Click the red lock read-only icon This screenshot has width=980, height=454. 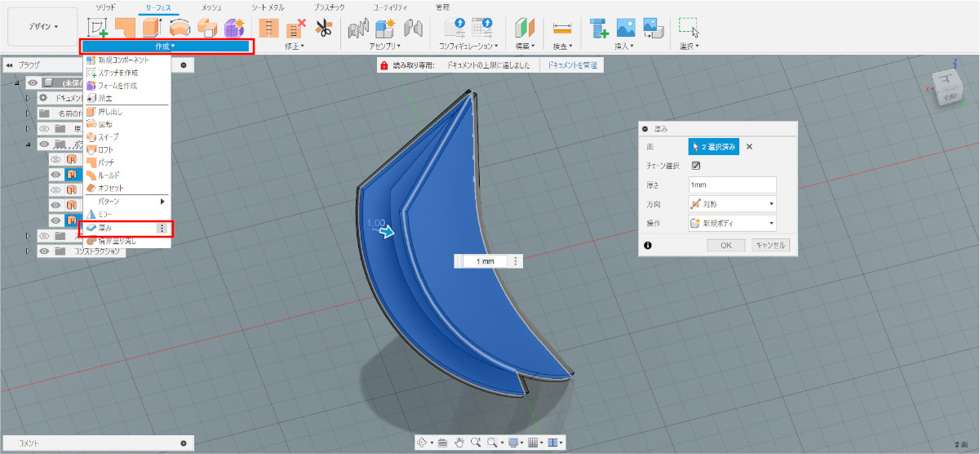(x=384, y=65)
